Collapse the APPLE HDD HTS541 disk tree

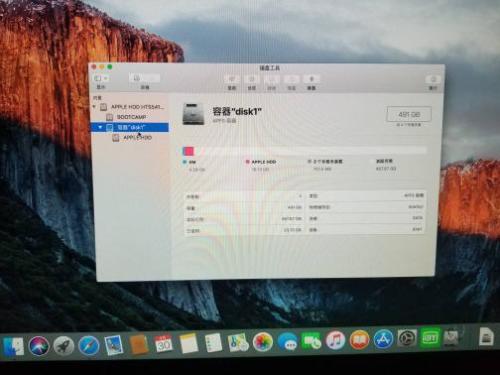pyautogui.click(x=94, y=107)
